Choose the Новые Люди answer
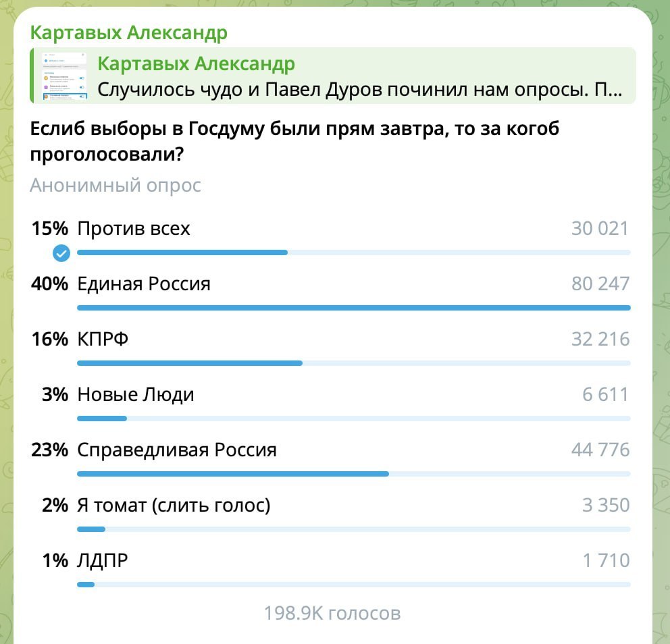The width and height of the screenshot is (670, 644). coord(136,395)
